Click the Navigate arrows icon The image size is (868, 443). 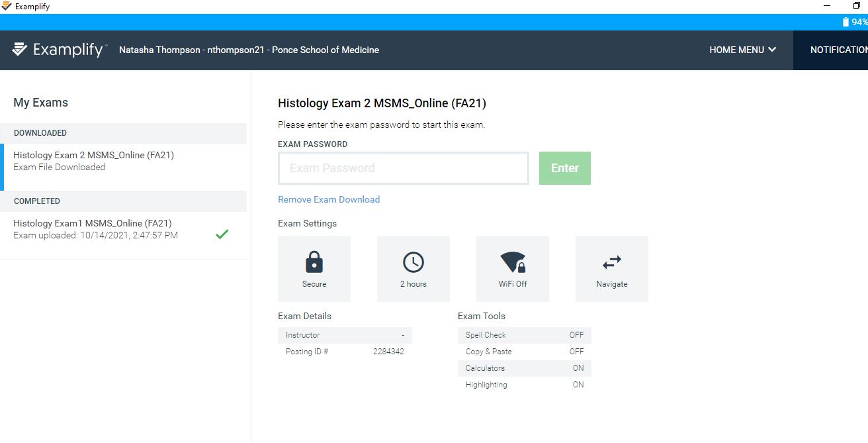[x=612, y=263]
